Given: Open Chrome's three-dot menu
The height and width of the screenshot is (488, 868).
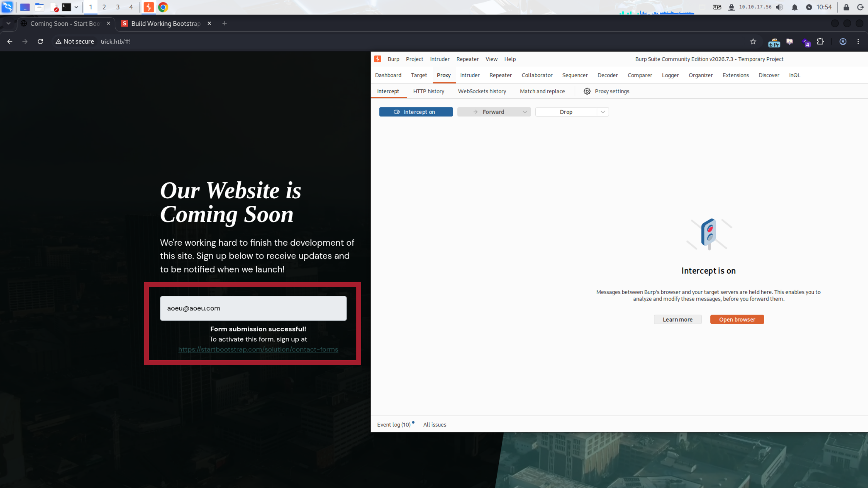Looking at the screenshot, I should 858,41.
